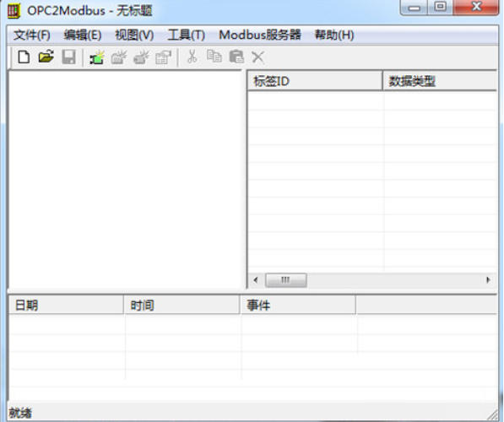Image resolution: width=504 pixels, height=422 pixels.
Task: Click the Paste clipboard icon
Action: click(236, 57)
